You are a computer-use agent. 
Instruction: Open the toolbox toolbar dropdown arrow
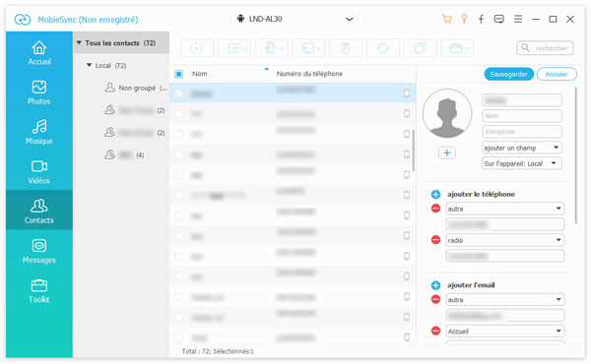click(x=467, y=48)
